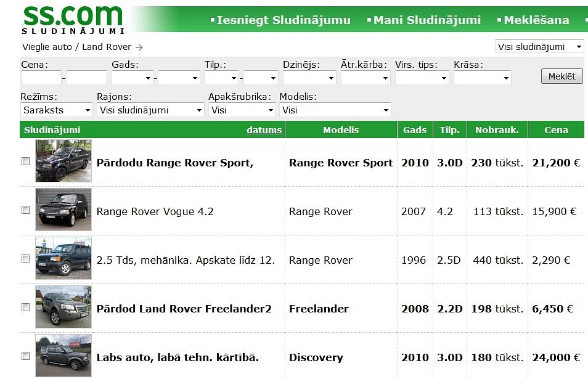This screenshot has width=588, height=379.
Task: Tick checkbox for Land Rover Freelander2 listing
Action: point(25,308)
